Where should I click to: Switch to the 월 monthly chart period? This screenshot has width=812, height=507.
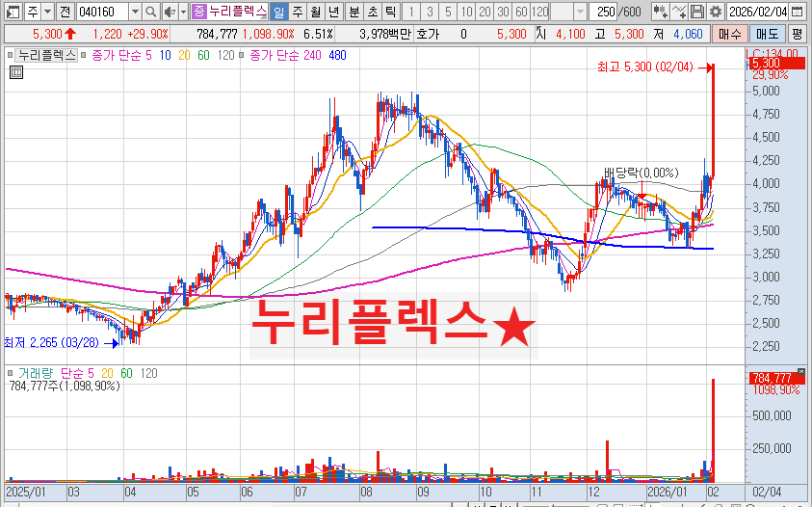316,12
